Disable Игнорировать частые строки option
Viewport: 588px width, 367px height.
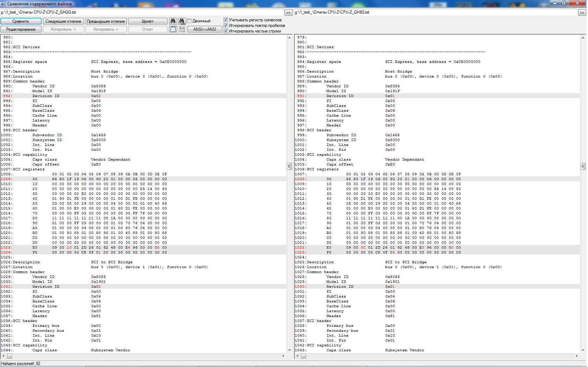click(x=226, y=31)
